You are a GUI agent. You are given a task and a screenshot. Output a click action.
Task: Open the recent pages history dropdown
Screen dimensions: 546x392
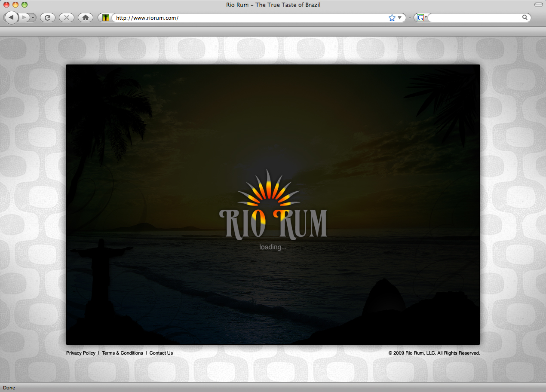[x=33, y=18]
